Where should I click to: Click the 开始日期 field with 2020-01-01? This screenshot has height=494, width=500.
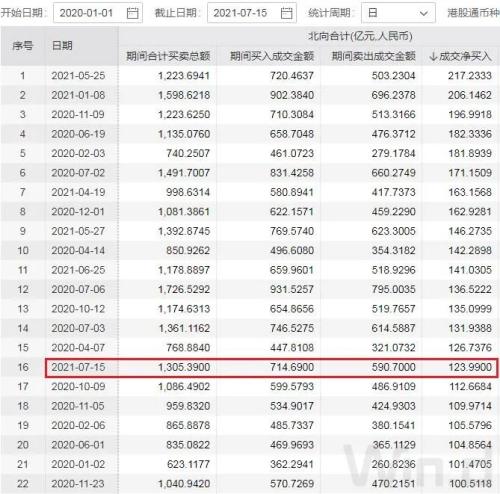(98, 13)
